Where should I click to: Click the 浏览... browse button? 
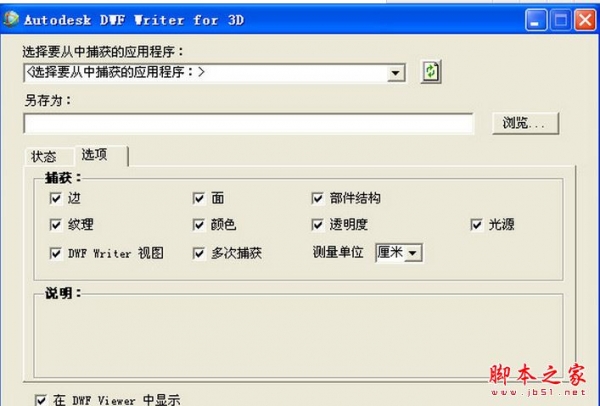click(525, 123)
